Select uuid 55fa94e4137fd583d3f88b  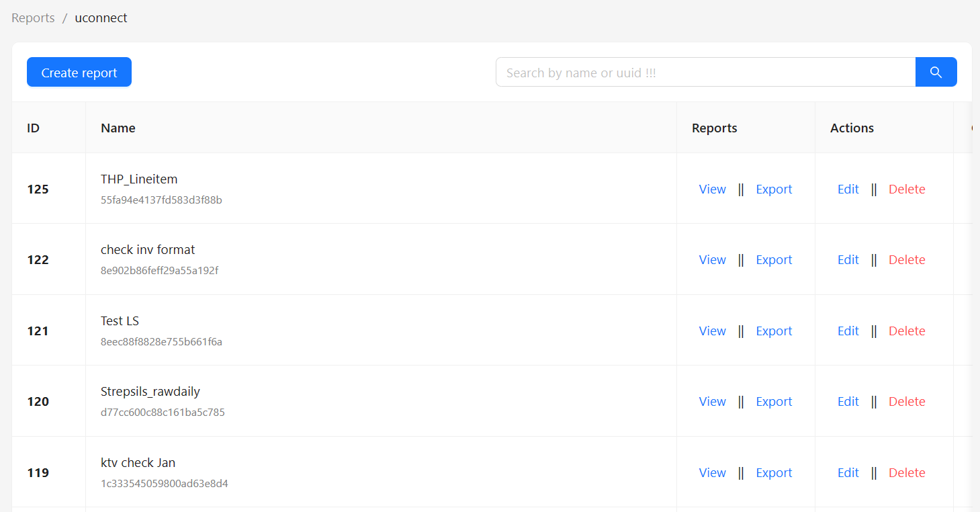point(161,200)
